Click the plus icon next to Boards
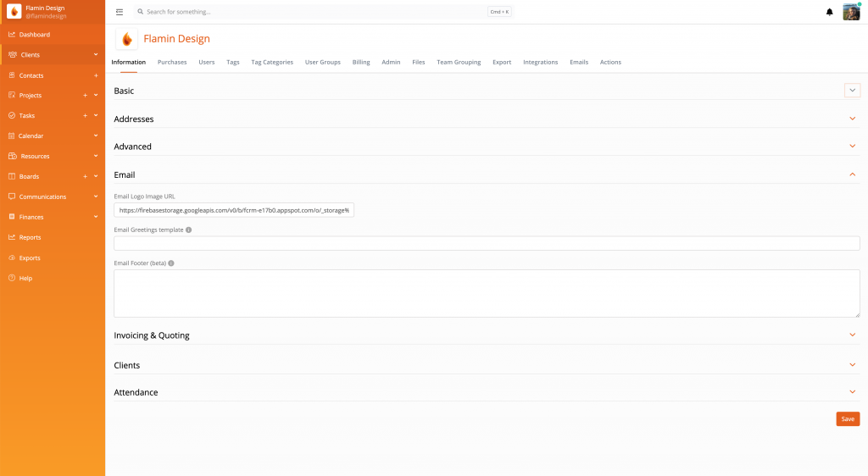The width and height of the screenshot is (868, 476). click(x=86, y=176)
